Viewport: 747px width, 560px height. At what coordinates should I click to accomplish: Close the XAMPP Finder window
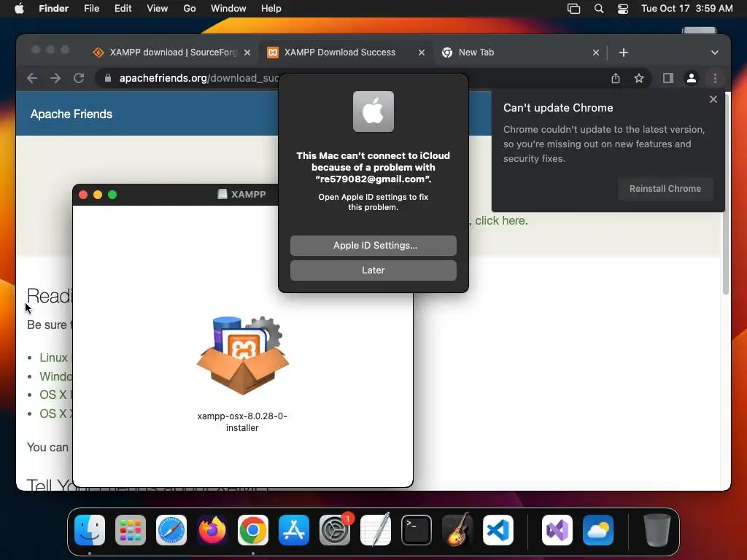pyautogui.click(x=83, y=195)
